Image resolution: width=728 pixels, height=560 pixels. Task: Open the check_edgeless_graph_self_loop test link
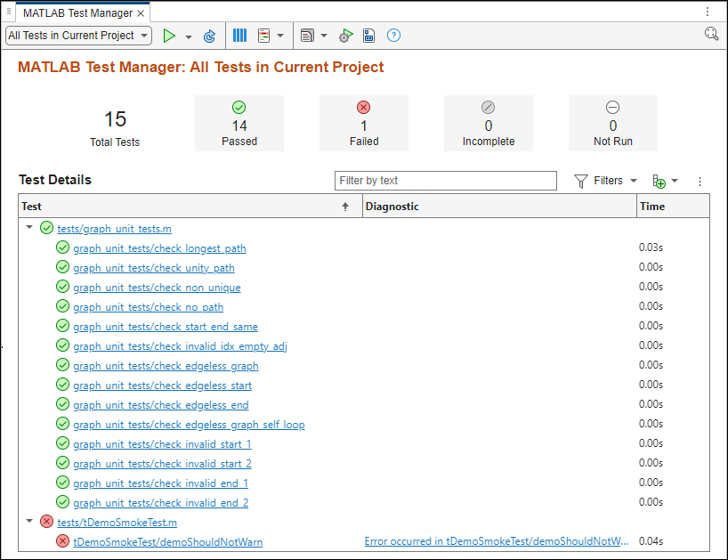point(189,425)
